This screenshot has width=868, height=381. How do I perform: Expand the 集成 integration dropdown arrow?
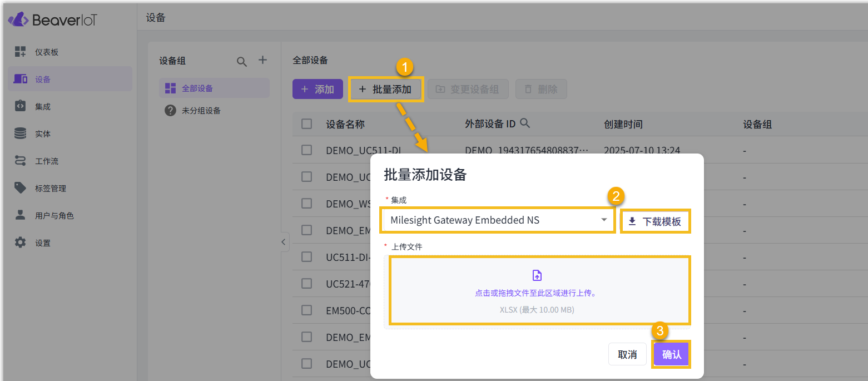[x=604, y=220]
